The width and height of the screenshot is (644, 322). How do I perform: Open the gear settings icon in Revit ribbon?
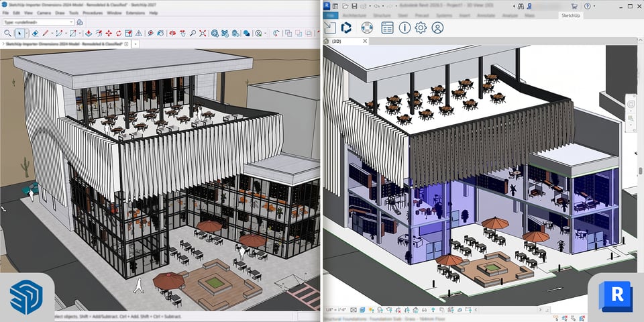[421, 28]
